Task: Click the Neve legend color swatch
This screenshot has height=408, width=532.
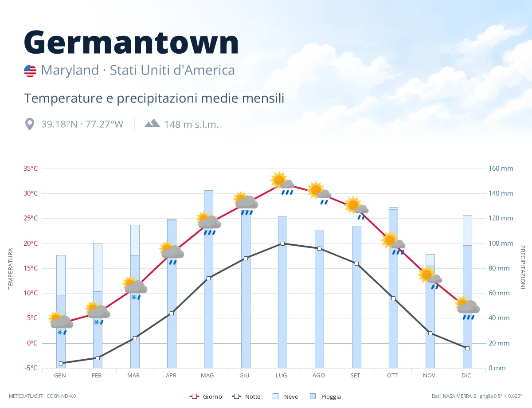Action: point(275,396)
